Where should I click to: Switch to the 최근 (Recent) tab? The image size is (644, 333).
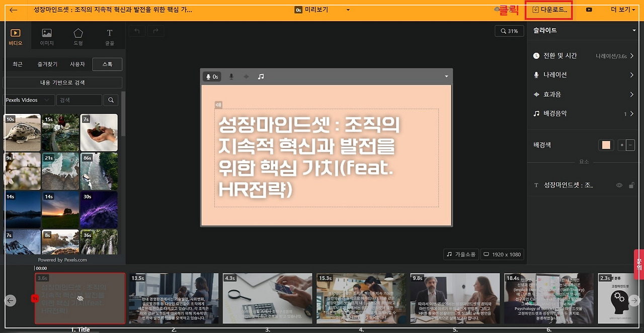[x=18, y=64]
